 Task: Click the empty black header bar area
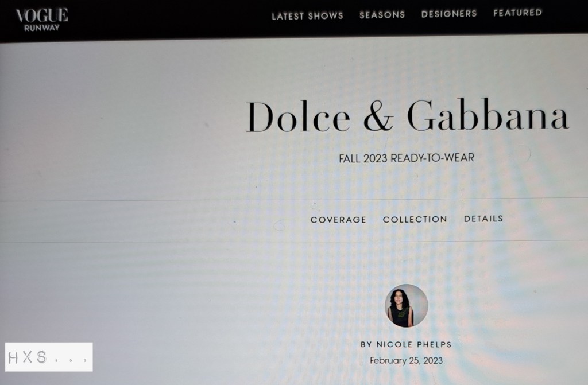[169, 19]
